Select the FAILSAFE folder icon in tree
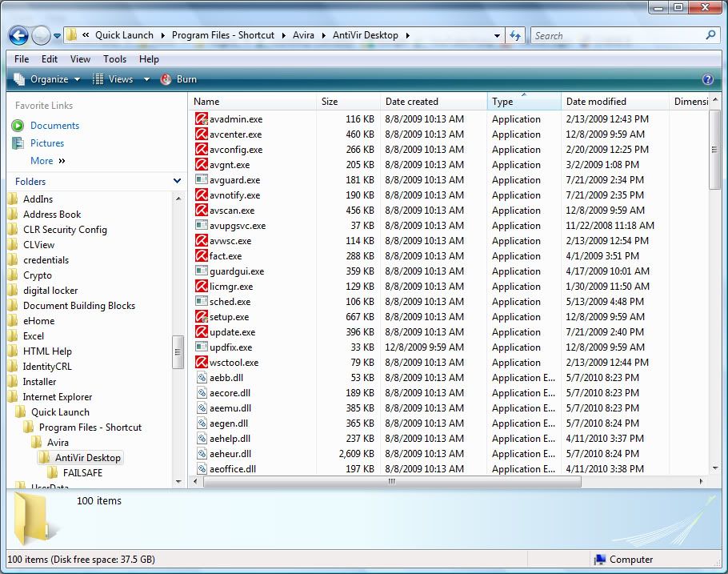728x574 pixels. pos(52,473)
